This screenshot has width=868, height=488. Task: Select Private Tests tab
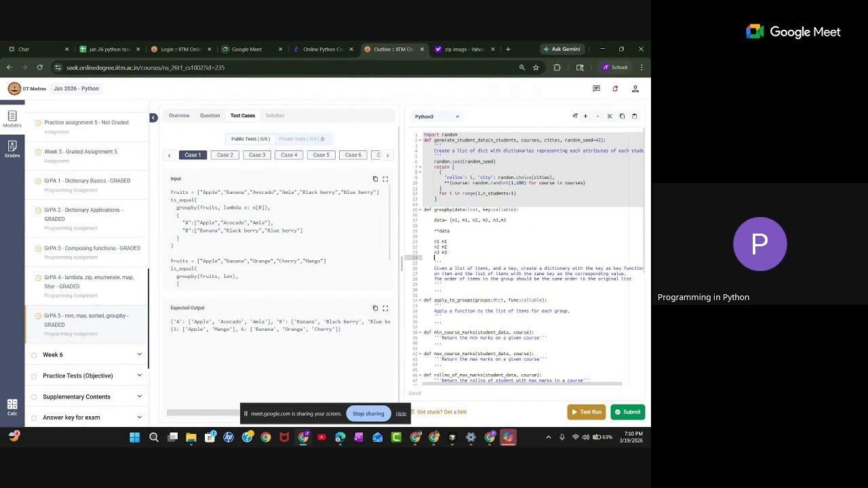pyautogui.click(x=302, y=139)
